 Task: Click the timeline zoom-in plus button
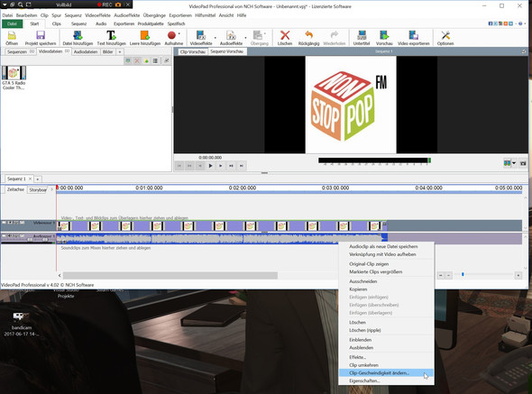(x=518, y=275)
